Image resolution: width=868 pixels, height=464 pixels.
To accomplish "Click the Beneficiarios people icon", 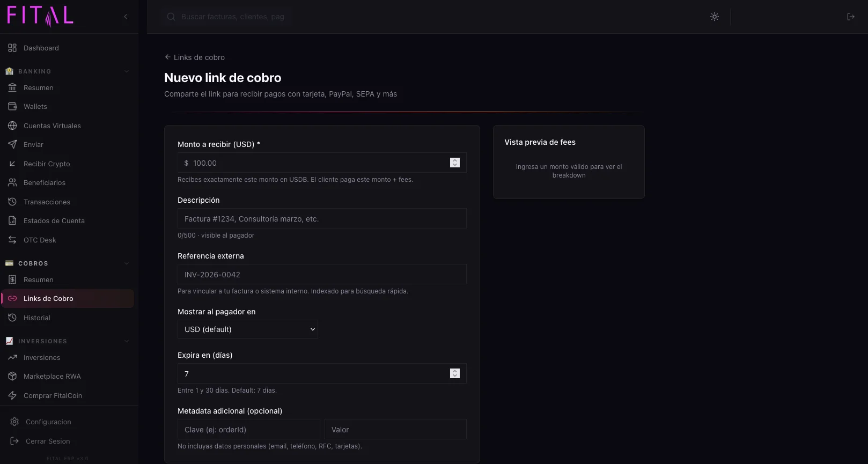I will [x=12, y=182].
